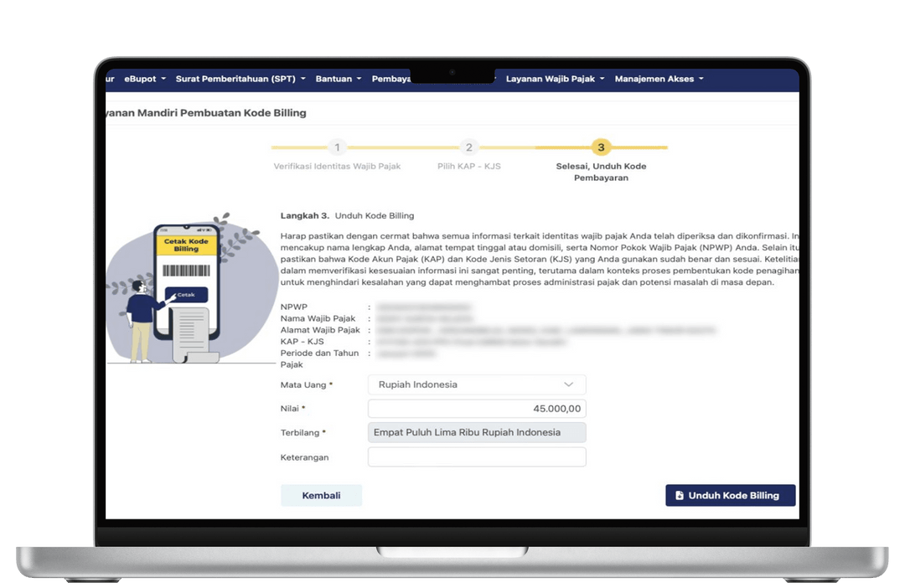The width and height of the screenshot is (905, 588).
Task: Click the 'Langkah 3. Unduh Kode Billing' heading
Action: click(x=348, y=216)
